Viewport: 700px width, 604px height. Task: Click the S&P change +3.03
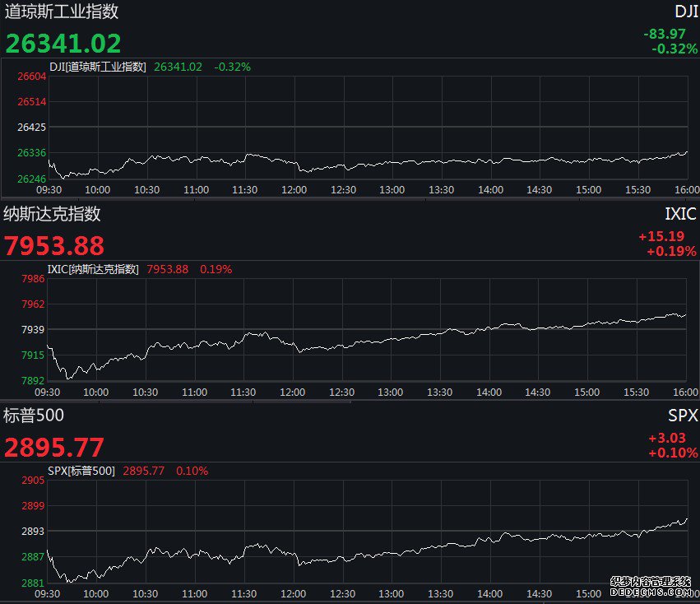pyautogui.click(x=667, y=438)
